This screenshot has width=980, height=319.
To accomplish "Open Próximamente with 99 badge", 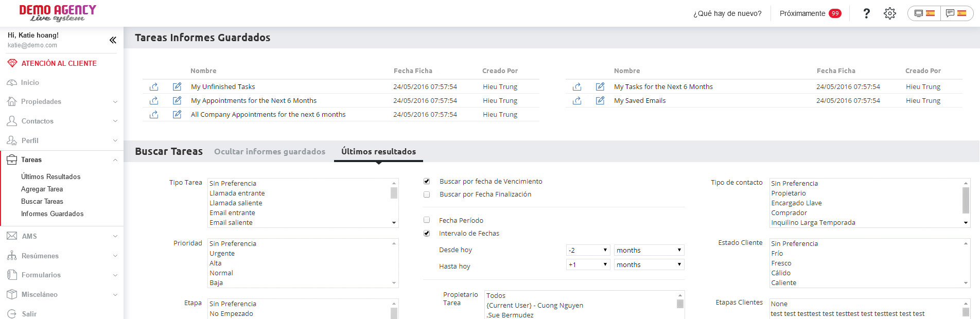I will point(810,13).
